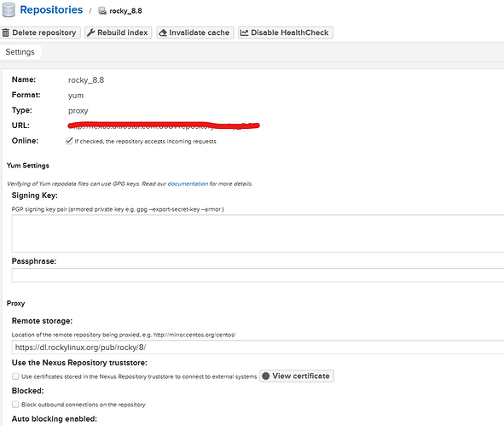Check Block outbound connections checkbox
This screenshot has height=426, width=504.
point(15,405)
